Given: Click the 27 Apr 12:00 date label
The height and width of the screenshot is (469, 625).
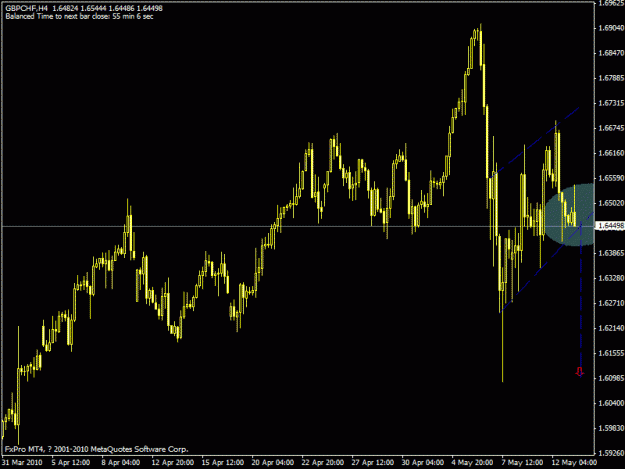Looking at the screenshot, I should coord(373,463).
